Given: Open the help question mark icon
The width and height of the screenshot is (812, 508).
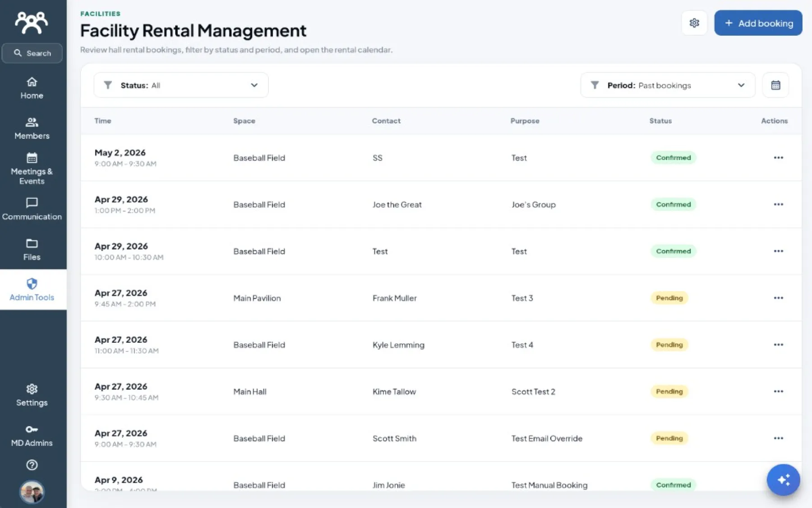Looking at the screenshot, I should pyautogui.click(x=32, y=465).
